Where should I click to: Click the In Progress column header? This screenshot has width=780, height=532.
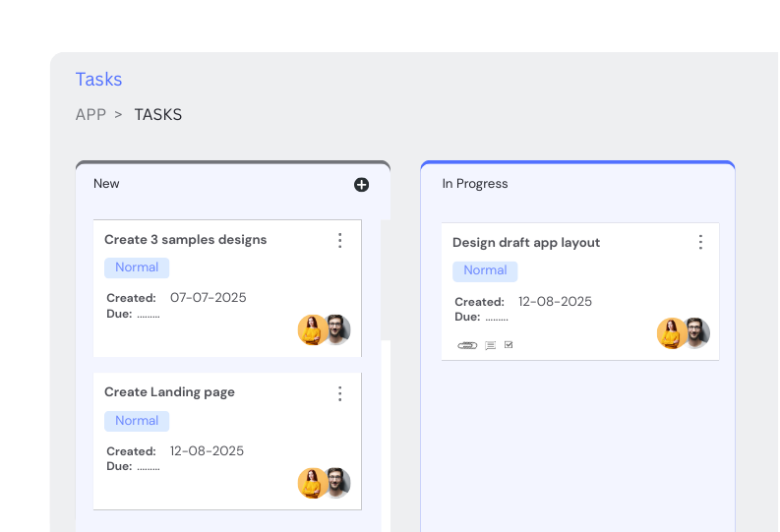coord(475,184)
